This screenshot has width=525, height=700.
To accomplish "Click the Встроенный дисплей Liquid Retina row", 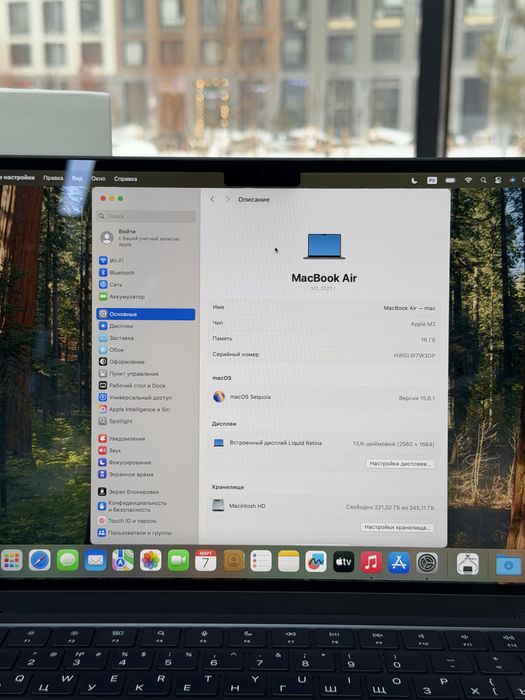I will (324, 443).
